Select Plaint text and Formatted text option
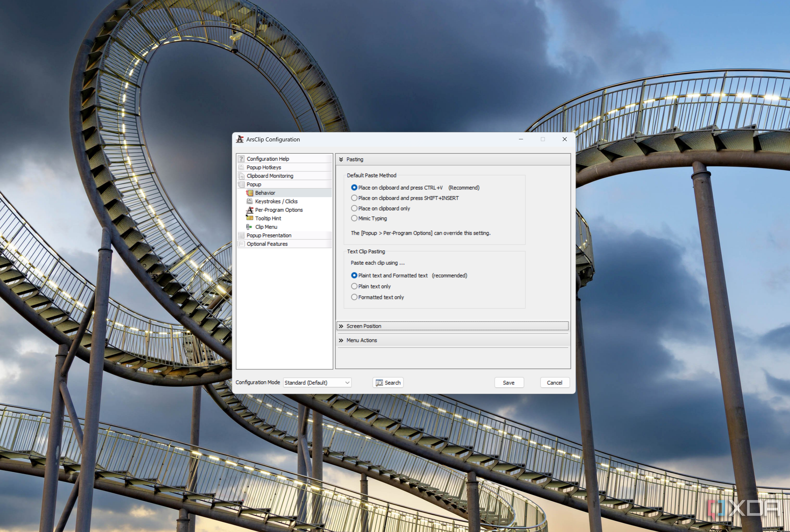This screenshot has height=532, width=790. [354, 275]
